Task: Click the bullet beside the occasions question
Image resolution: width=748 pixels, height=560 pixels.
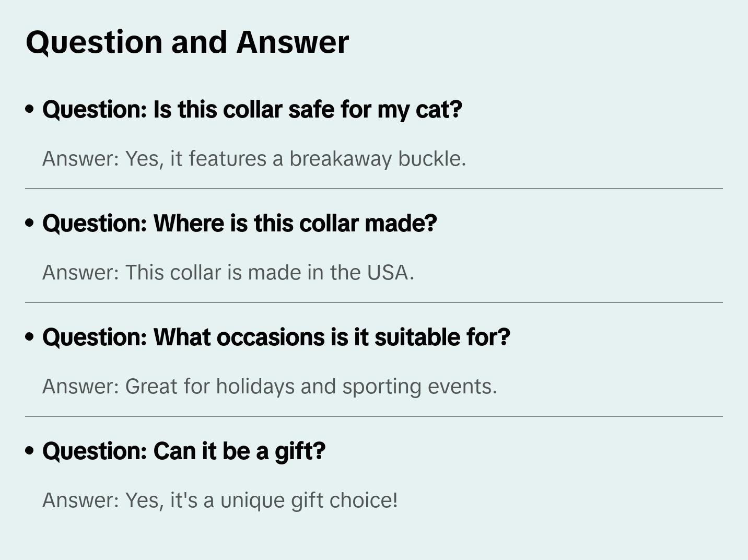Action: tap(30, 337)
